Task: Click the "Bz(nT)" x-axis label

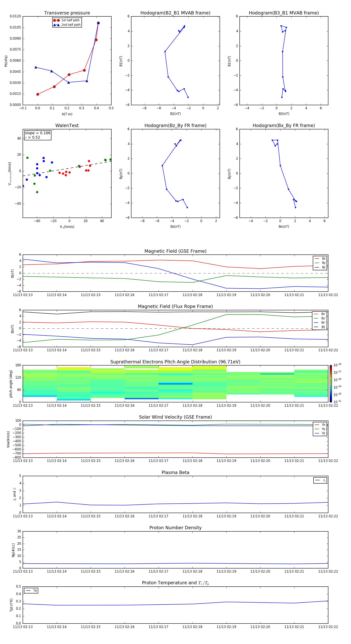Action: coord(175,227)
